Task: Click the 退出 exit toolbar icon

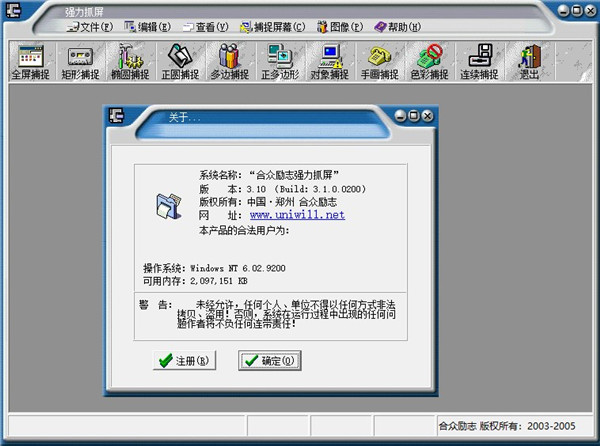Action: pos(529,61)
